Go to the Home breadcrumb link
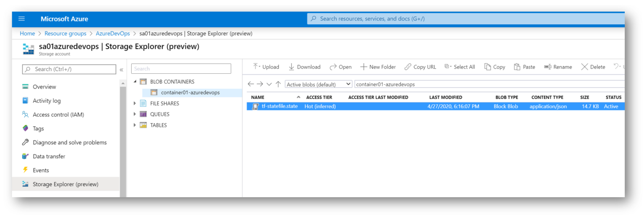Viewport: 644px width, 219px height. 28,33
